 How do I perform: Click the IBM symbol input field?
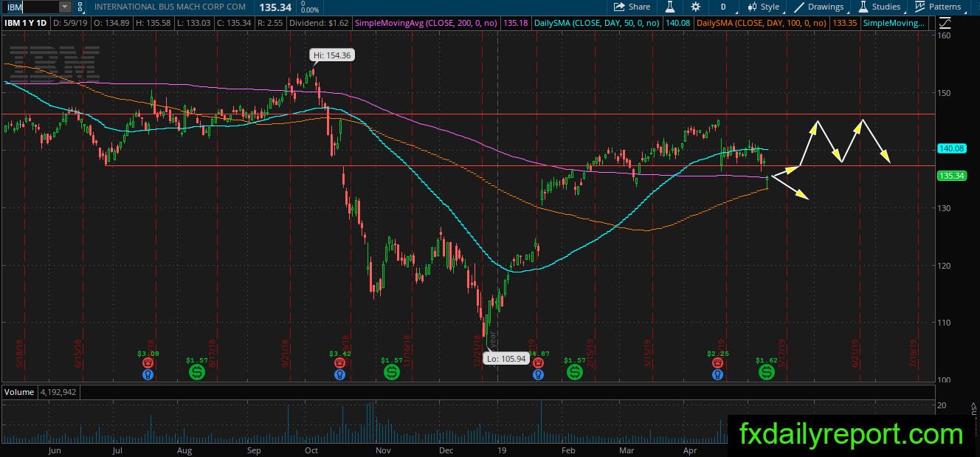click(x=31, y=7)
